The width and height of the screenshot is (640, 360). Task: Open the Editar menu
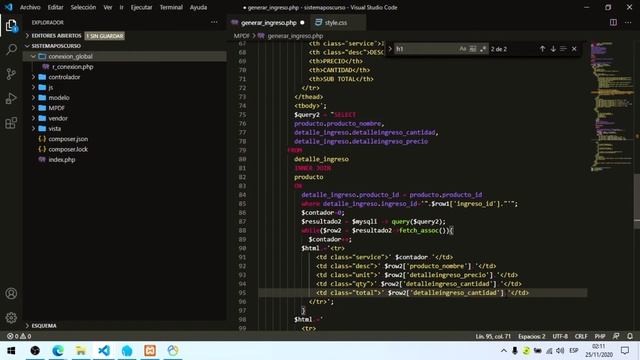coord(55,7)
